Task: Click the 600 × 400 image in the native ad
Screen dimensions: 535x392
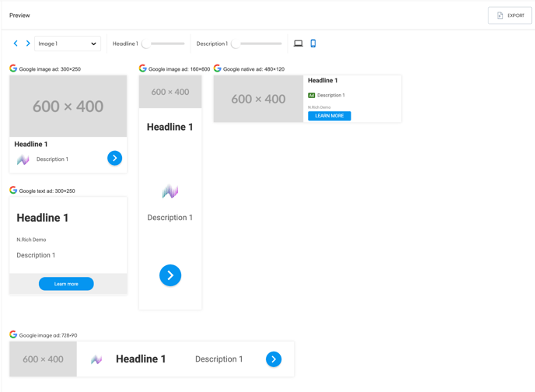Action: pyautogui.click(x=259, y=99)
